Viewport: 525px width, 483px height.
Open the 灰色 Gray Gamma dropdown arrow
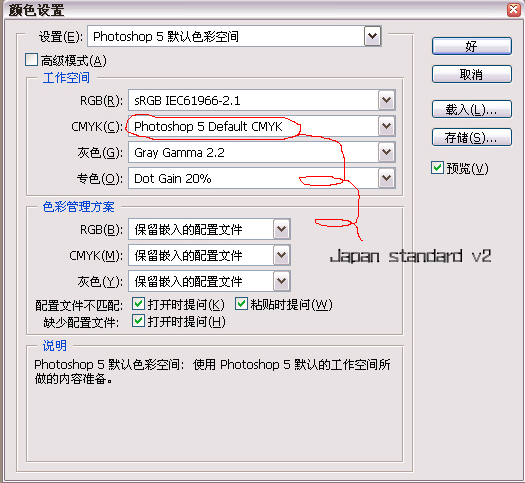tap(386, 152)
